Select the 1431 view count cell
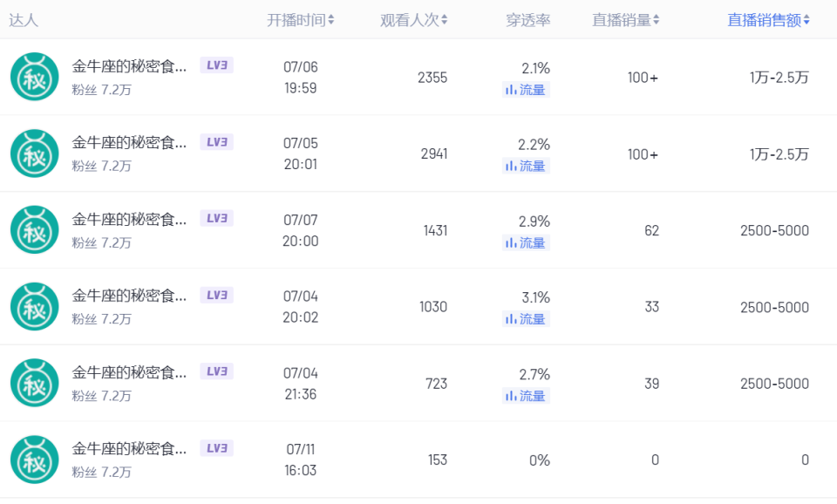 435,231
